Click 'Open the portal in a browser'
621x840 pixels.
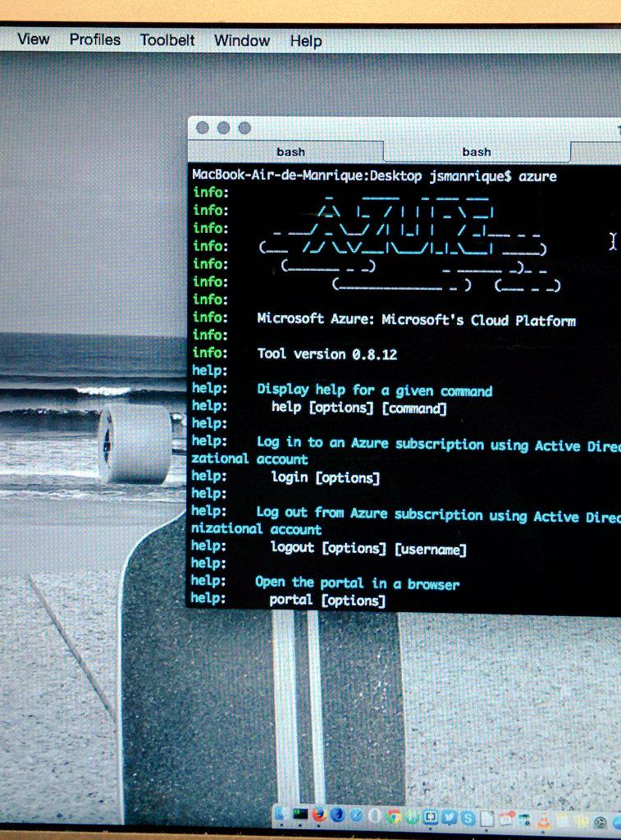pos(357,583)
